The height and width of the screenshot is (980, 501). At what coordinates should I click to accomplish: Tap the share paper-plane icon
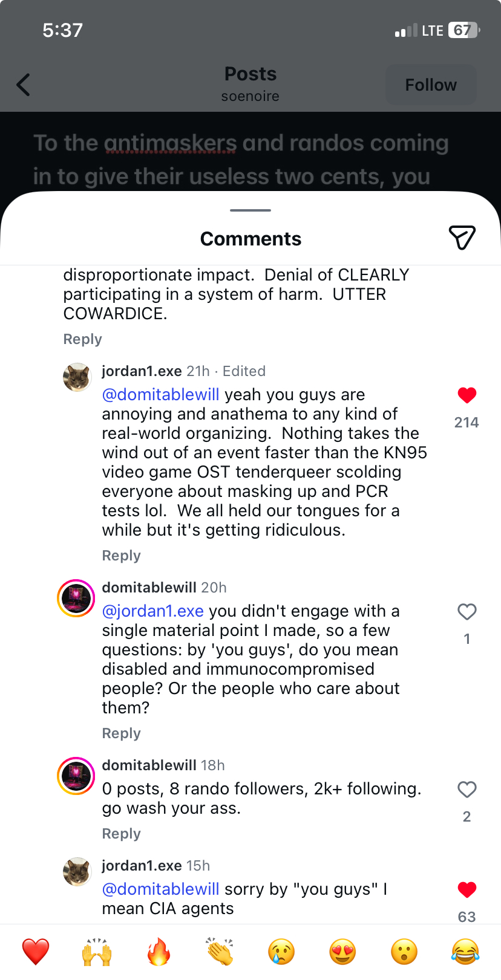pos(462,238)
